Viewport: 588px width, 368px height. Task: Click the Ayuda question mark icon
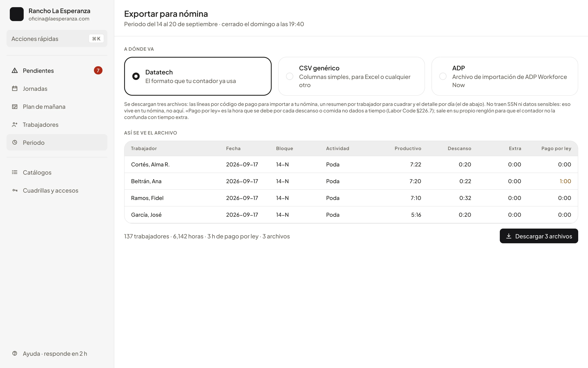(14, 353)
